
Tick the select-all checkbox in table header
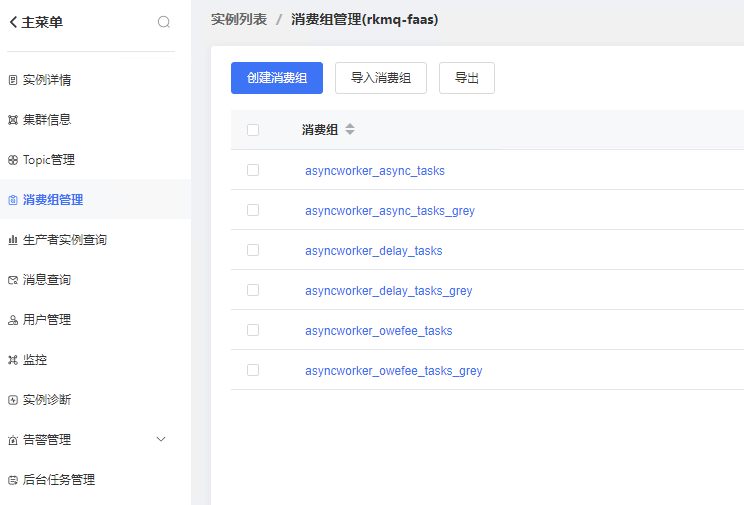(253, 130)
